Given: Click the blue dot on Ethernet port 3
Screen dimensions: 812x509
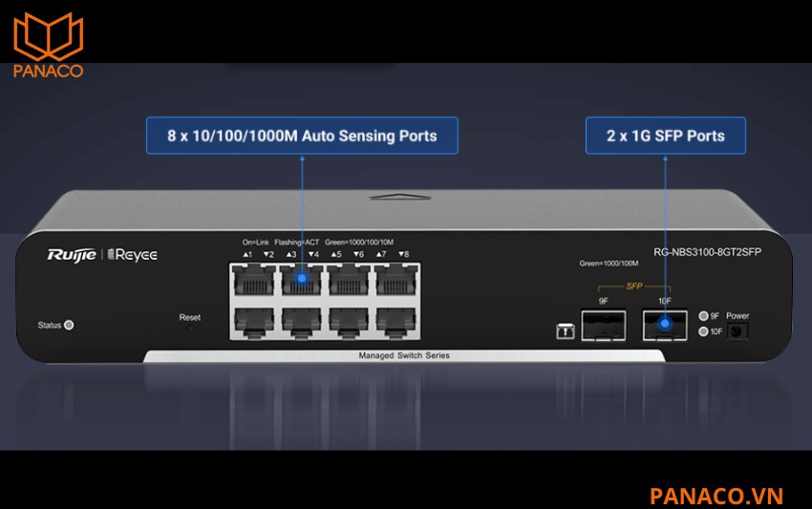Looking at the screenshot, I should 302,278.
